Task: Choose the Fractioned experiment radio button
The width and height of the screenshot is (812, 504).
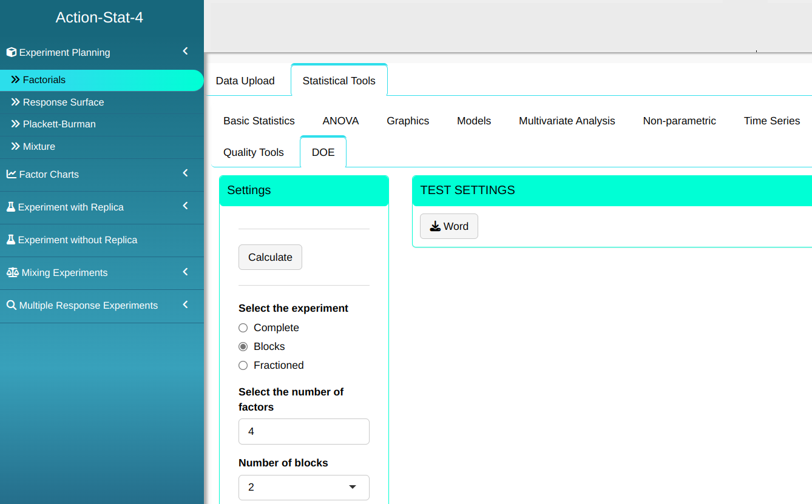Action: pyautogui.click(x=243, y=365)
